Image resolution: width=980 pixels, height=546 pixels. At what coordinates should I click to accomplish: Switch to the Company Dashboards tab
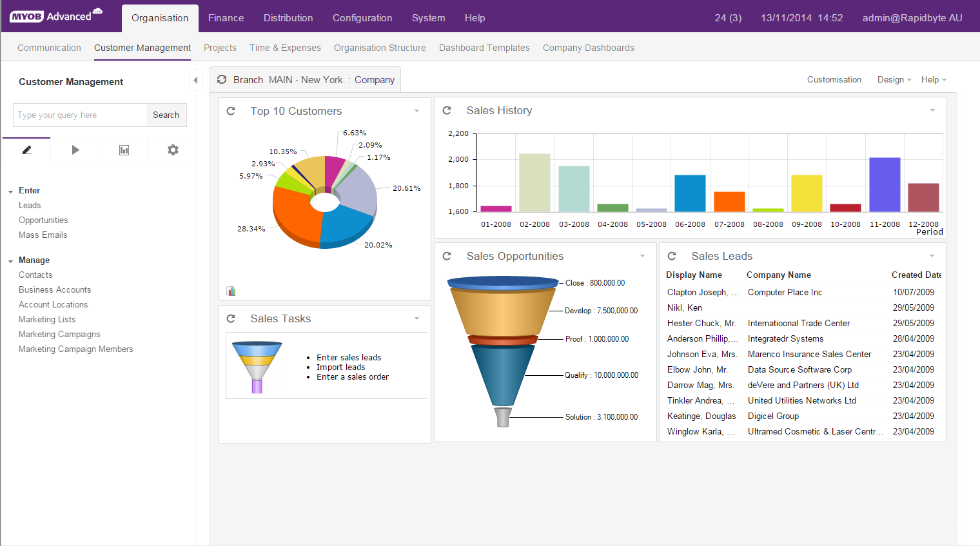588,48
